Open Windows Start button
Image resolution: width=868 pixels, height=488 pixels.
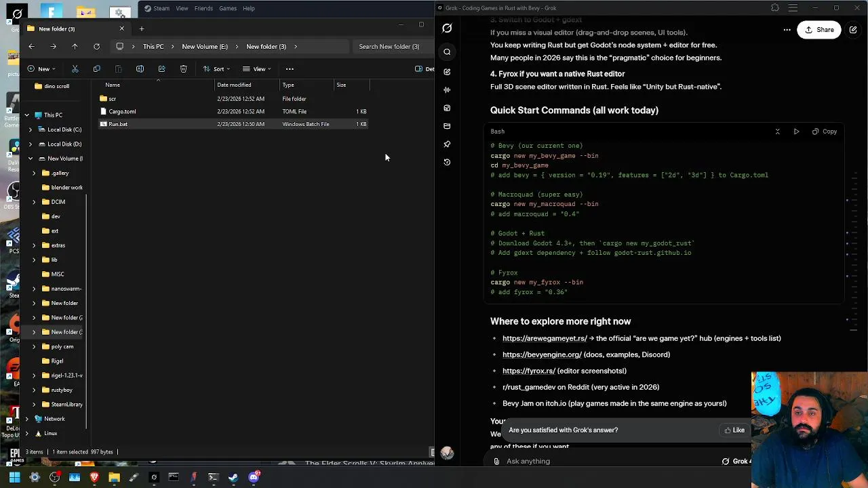tap(14, 477)
